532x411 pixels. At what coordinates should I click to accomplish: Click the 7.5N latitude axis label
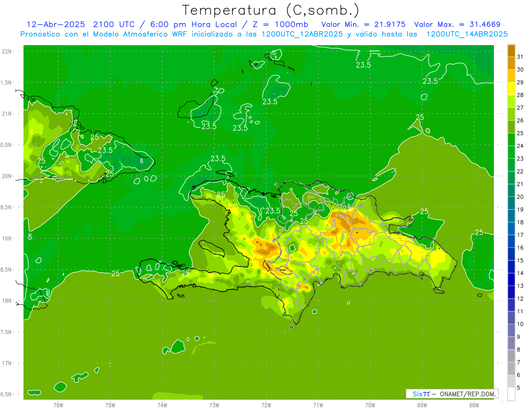click(7, 332)
